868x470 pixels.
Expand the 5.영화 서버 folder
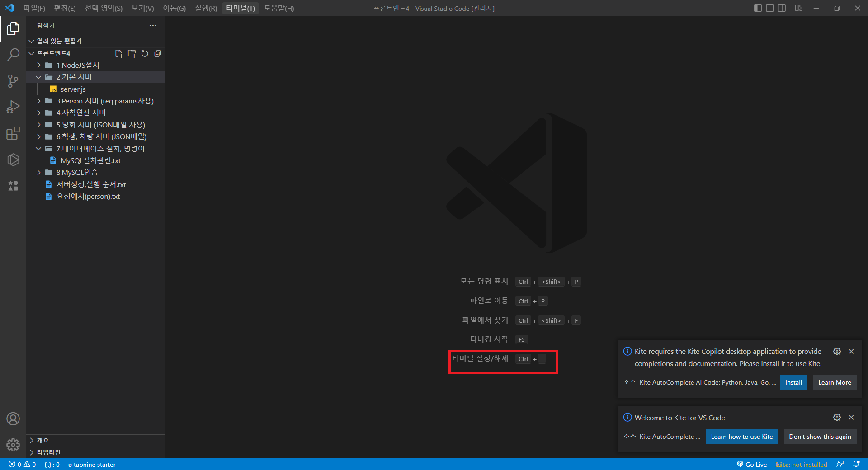tap(96, 125)
